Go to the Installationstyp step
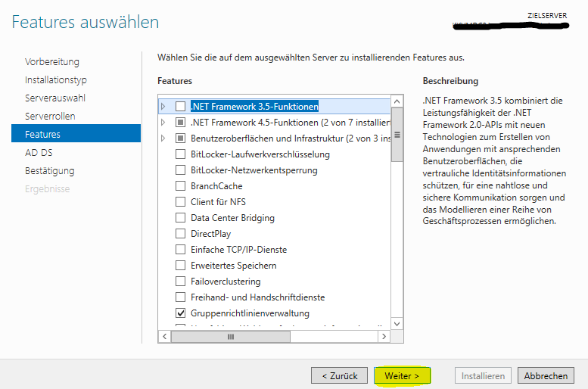Viewport: 588px width, 389px height. pos(56,80)
